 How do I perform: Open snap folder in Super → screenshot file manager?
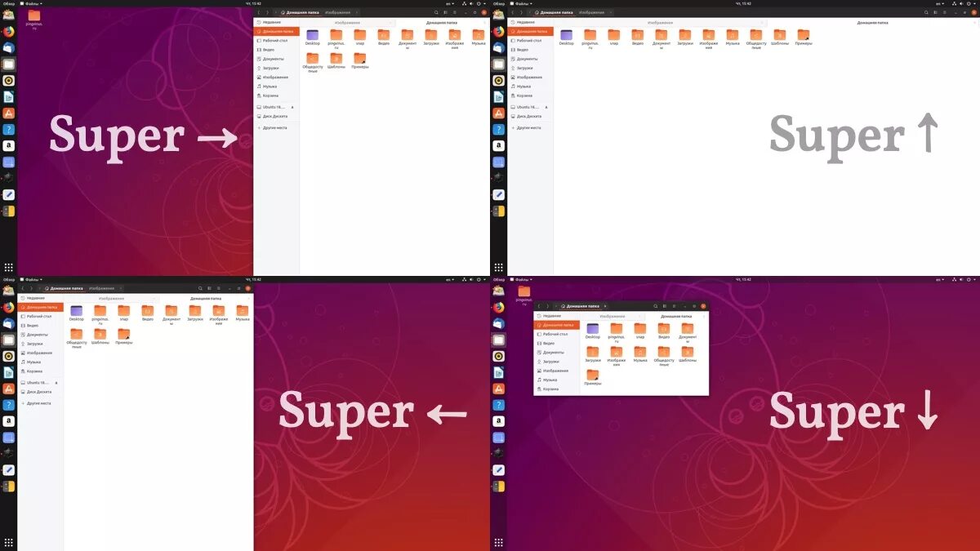tap(359, 37)
